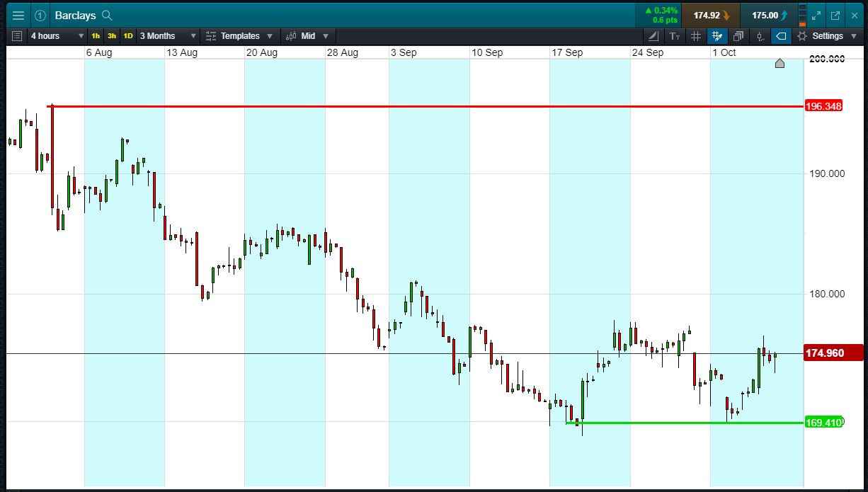Screen dimensions: 868x492
Task: Close the Barclays chart panel
Action: point(854,15)
